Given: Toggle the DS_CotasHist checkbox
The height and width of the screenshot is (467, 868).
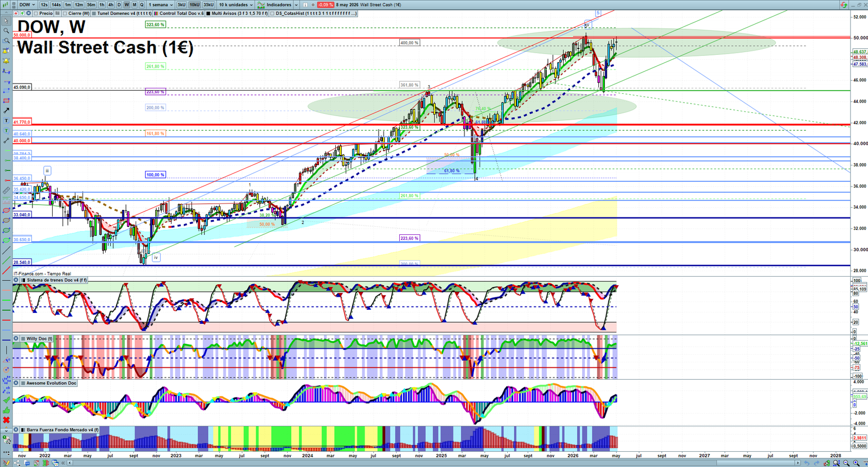Looking at the screenshot, I should tap(273, 13).
